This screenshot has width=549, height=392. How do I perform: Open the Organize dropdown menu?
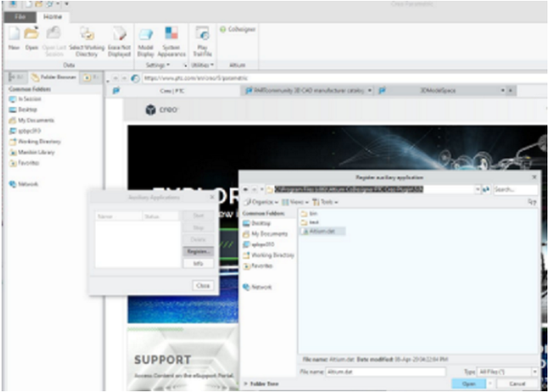coord(261,202)
